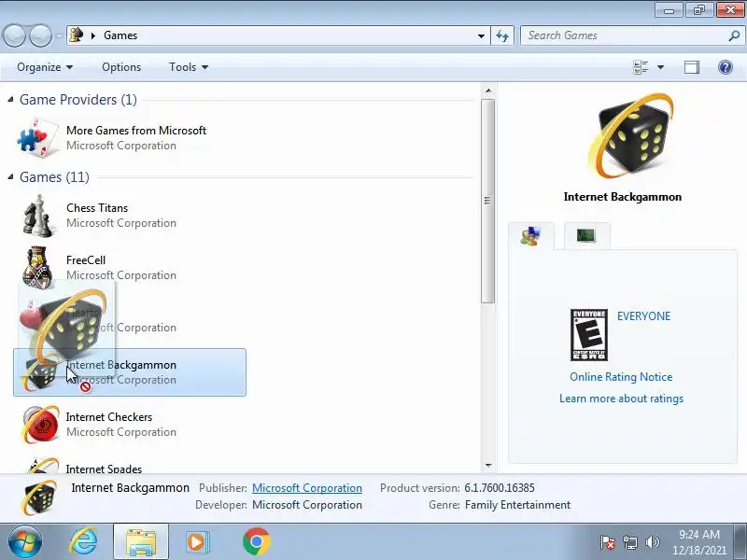Click the scroll up arrow in games list
Screen dimensions: 747x560
tap(487, 91)
